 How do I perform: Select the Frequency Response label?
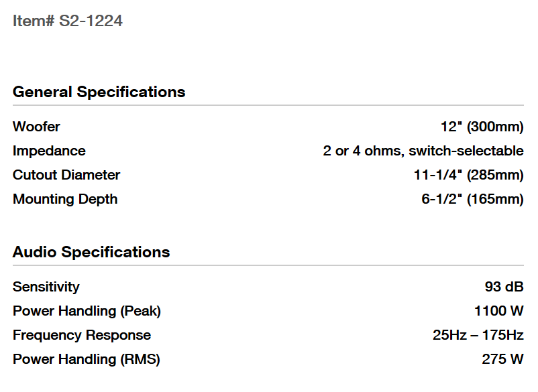(x=82, y=335)
